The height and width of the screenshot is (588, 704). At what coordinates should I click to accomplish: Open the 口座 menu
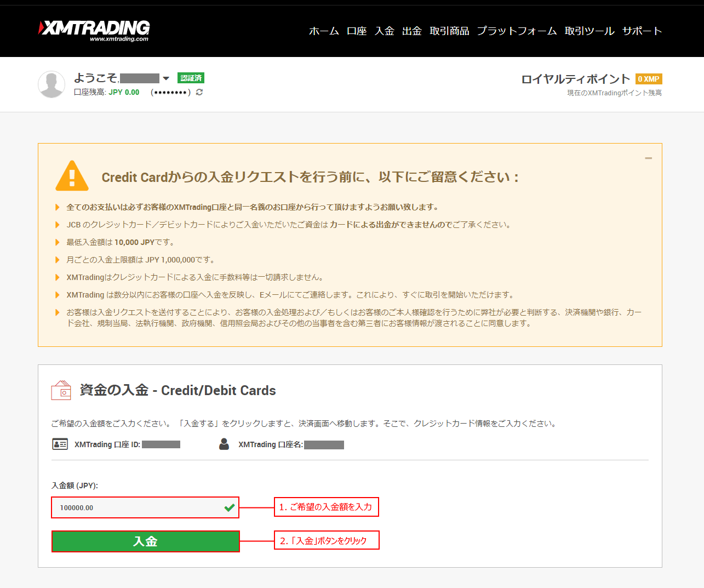(x=357, y=31)
